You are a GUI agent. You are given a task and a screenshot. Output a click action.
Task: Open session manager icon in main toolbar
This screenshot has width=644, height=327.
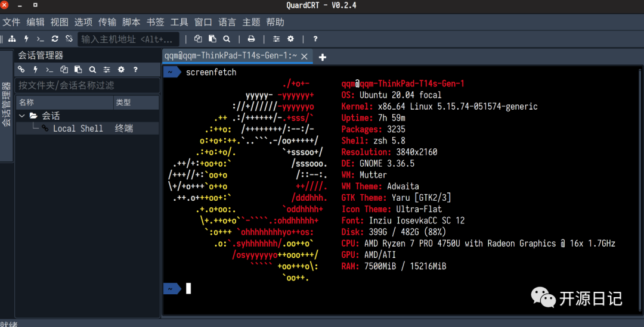click(12, 39)
